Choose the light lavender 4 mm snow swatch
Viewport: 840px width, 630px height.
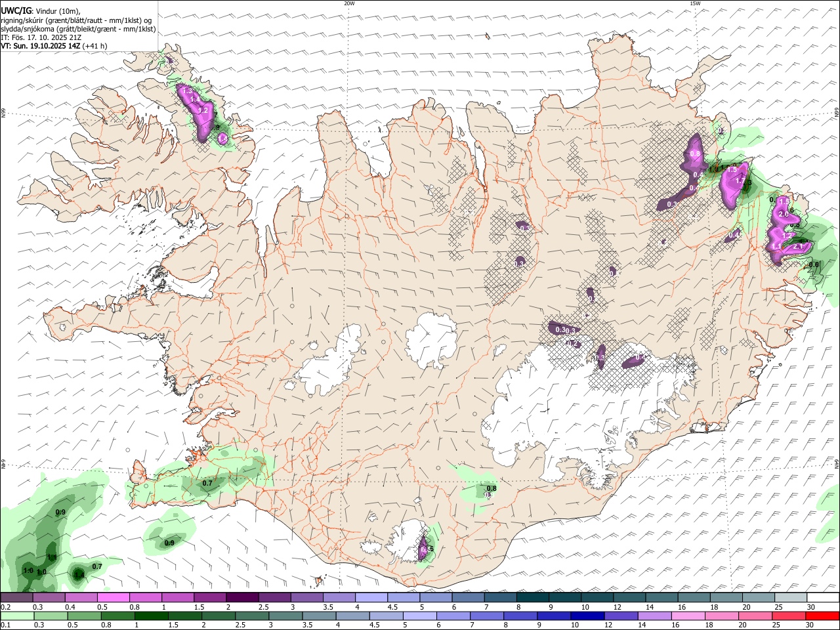tap(371, 597)
